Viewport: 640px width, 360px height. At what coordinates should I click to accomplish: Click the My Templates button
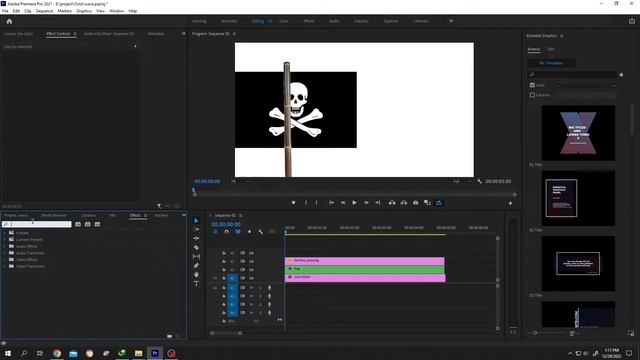tap(551, 63)
